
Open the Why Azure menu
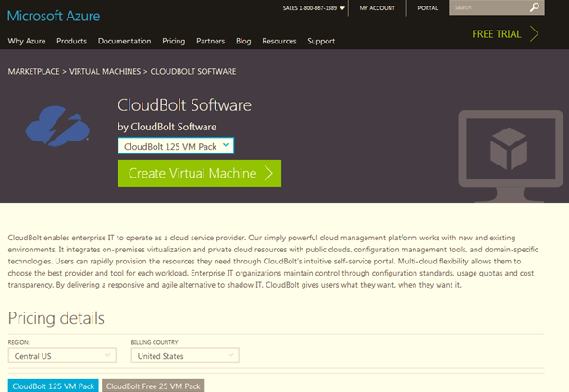pyautogui.click(x=27, y=41)
